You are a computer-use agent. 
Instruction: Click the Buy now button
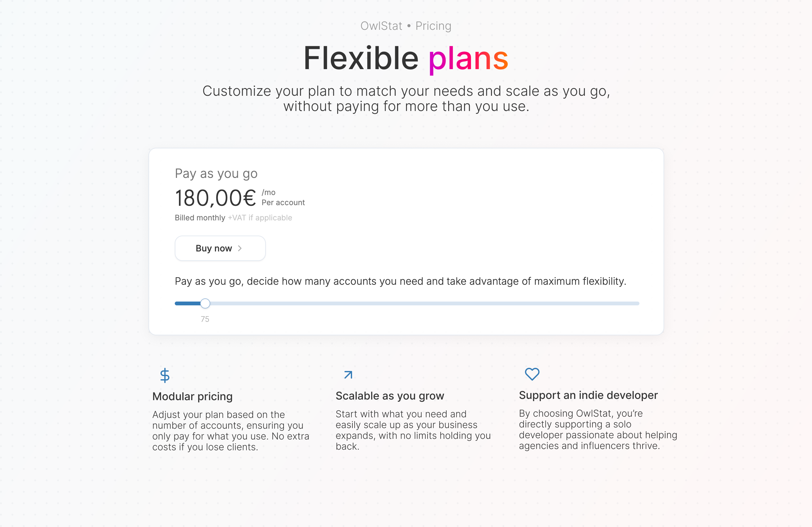(220, 248)
